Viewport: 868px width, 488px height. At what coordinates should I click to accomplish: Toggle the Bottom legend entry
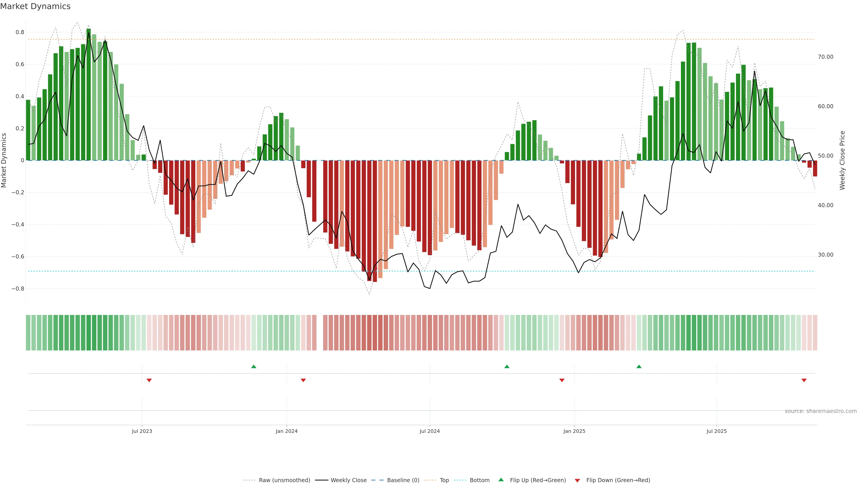(x=479, y=480)
